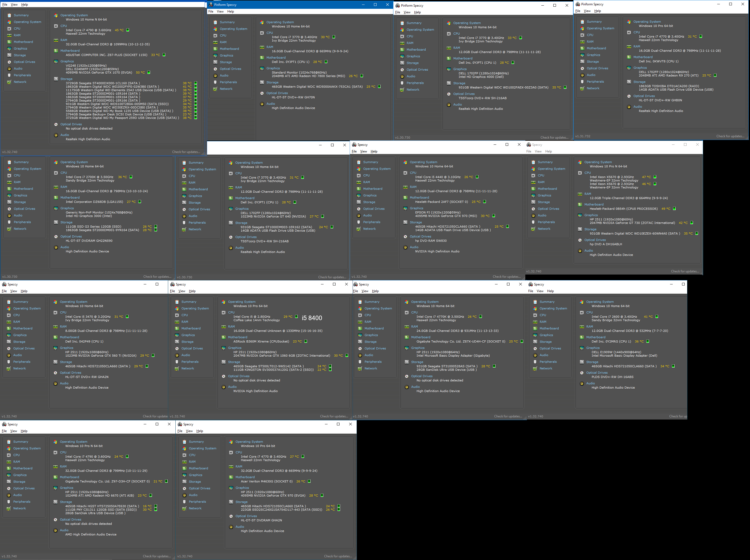Viewport: 750px width, 560px height.
Task: Click temperature indicator next to KINGSTON SSD 22 °C
Action: 330,369
